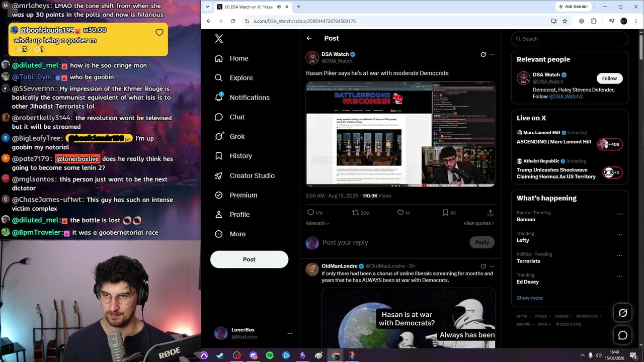The width and height of the screenshot is (644, 362).
Task: Switch to Chrome in the taskbar
Action: (x=335, y=355)
